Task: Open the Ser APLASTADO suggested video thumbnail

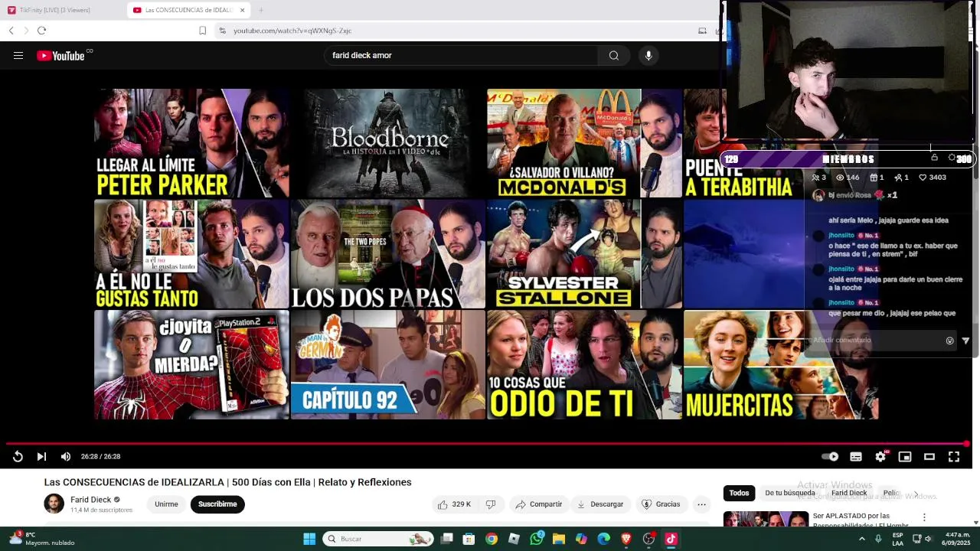Action: (x=766, y=519)
